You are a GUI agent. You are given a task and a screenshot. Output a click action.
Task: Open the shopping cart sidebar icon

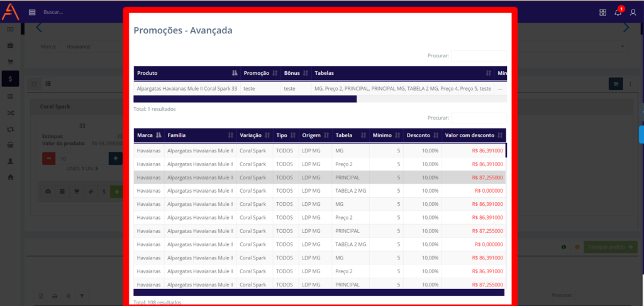click(10, 62)
